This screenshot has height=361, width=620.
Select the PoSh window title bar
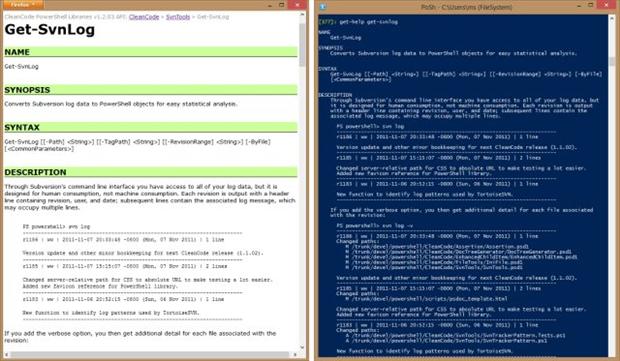[x=467, y=7]
